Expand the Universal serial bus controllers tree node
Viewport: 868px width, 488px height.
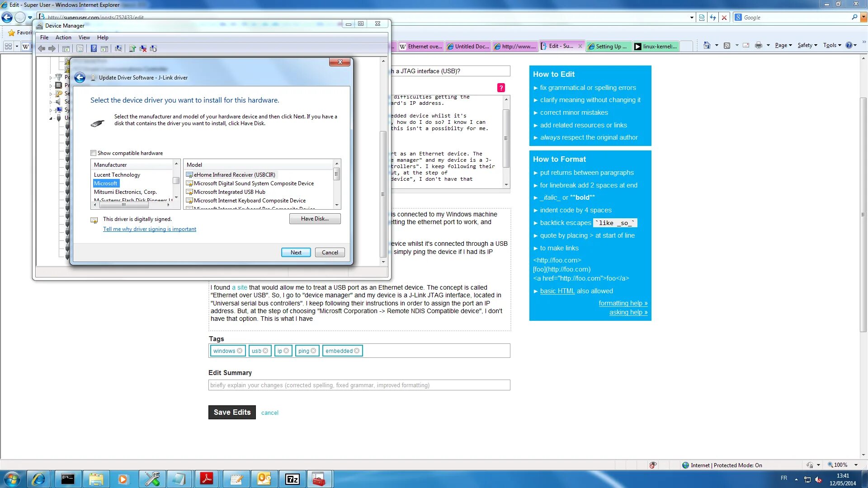pyautogui.click(x=51, y=118)
